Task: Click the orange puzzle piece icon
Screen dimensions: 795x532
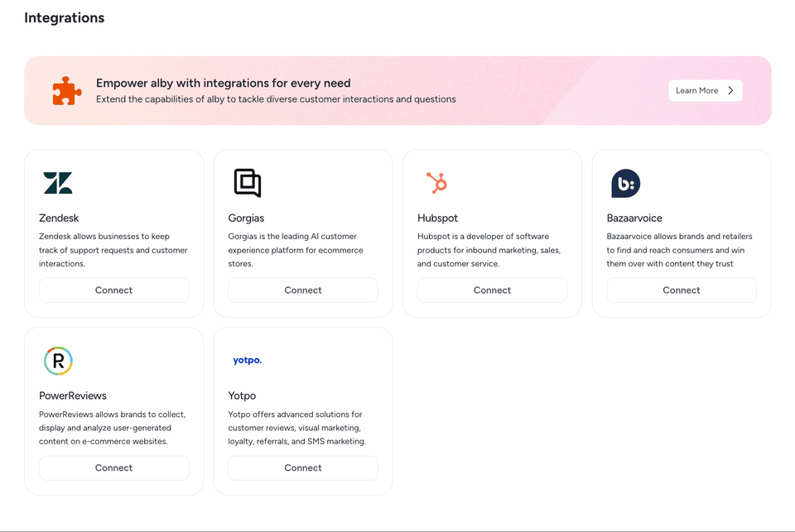Action: pos(67,91)
